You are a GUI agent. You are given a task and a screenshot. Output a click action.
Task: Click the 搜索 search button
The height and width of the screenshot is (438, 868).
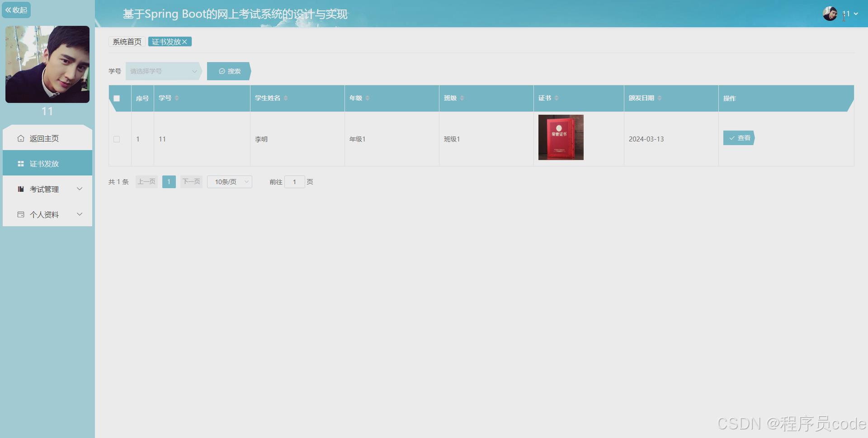pos(229,71)
